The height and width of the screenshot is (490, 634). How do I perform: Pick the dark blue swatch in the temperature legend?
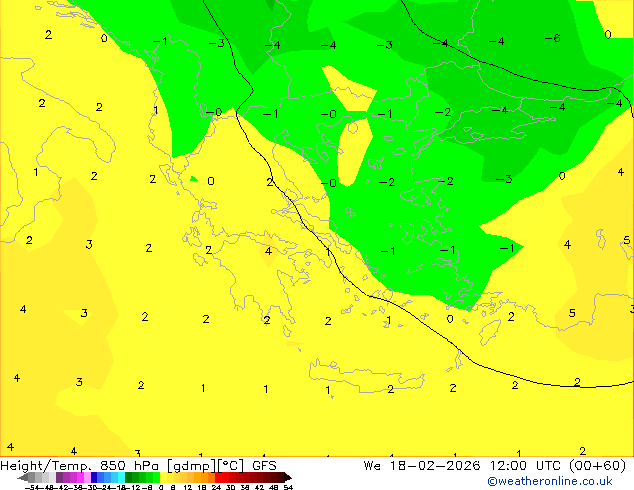point(94,477)
